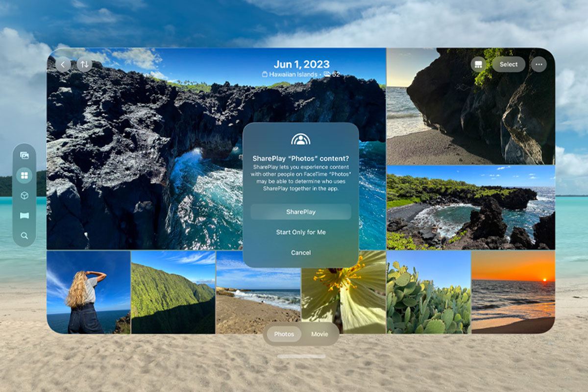Open the sunset over ocean thumbnail
Viewport: 588px width, 392px height.
[513, 293]
